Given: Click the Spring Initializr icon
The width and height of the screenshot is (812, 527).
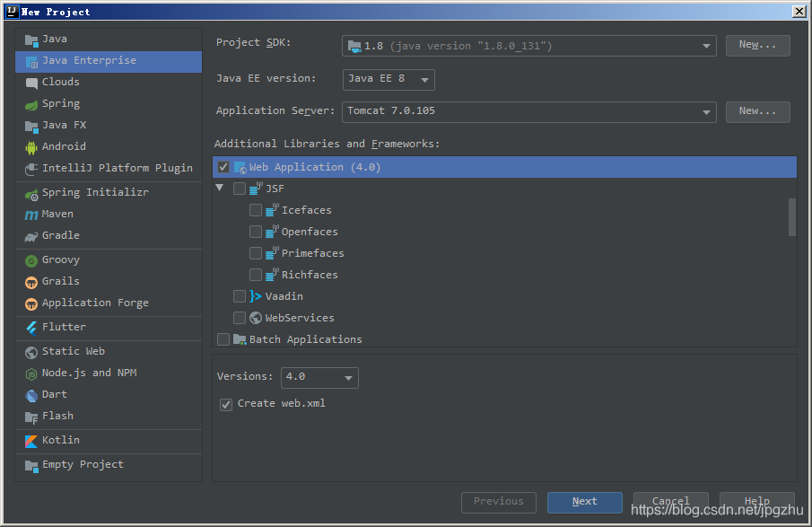Looking at the screenshot, I should coord(31,194).
